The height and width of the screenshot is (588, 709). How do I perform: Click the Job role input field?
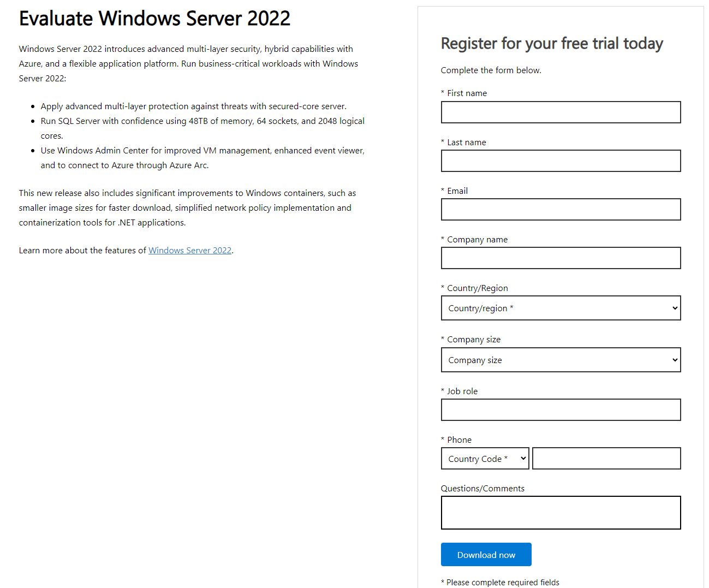pos(561,410)
